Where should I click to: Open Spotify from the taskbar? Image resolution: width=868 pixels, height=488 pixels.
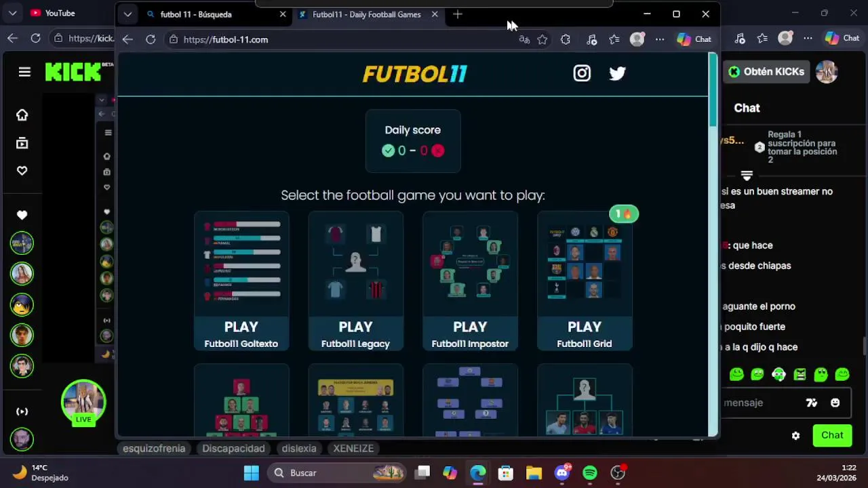[x=590, y=472]
